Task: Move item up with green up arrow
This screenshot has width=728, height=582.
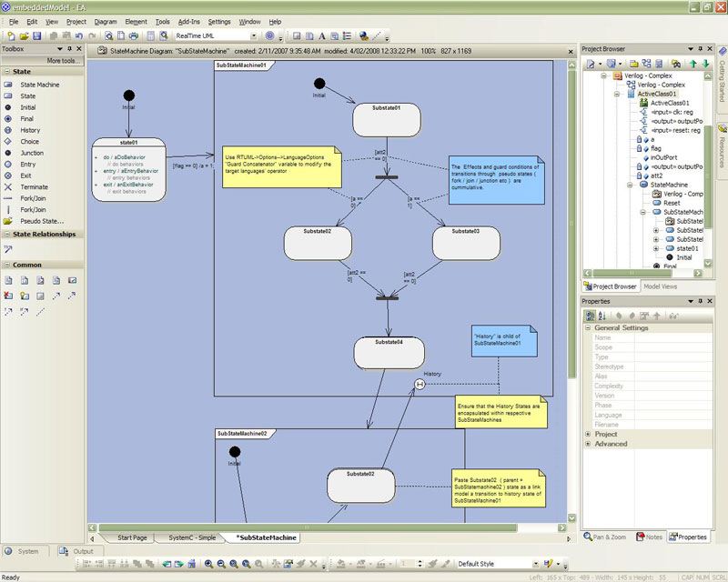Action: (693, 64)
